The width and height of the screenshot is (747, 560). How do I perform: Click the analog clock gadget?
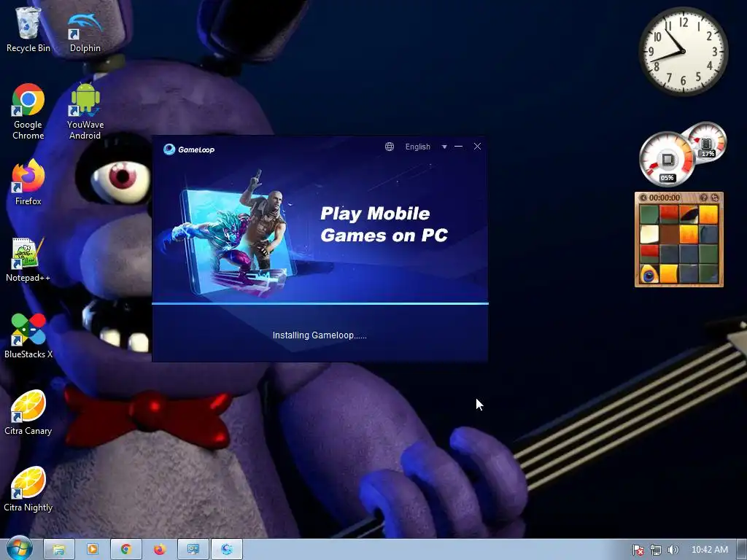(x=683, y=52)
